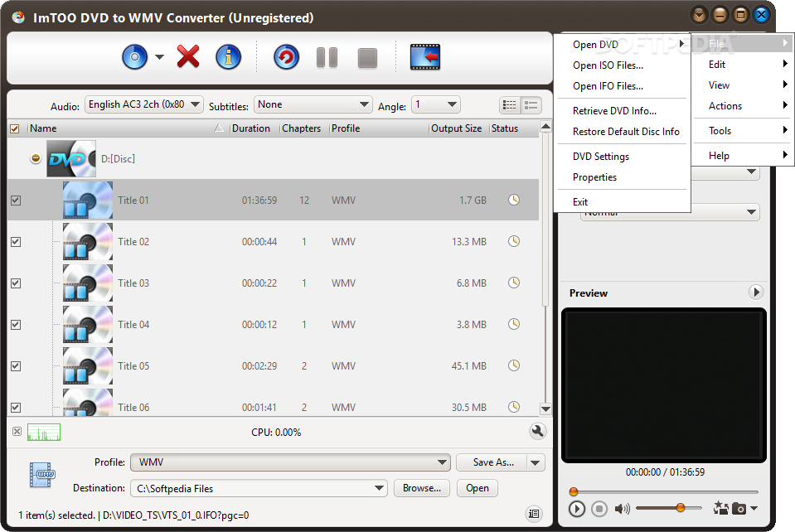Open the dropdown arrow beside camera icon
Image resolution: width=795 pixels, height=532 pixels.
(754, 509)
